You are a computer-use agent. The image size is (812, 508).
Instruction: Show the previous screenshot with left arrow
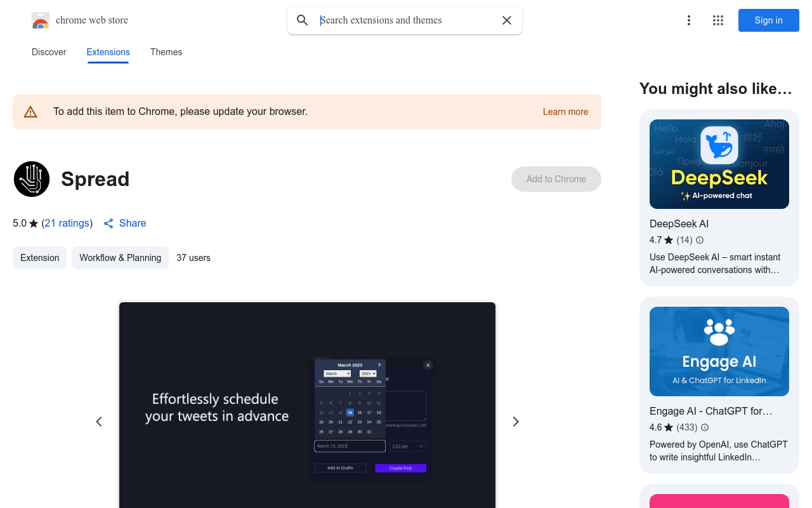coord(99,422)
